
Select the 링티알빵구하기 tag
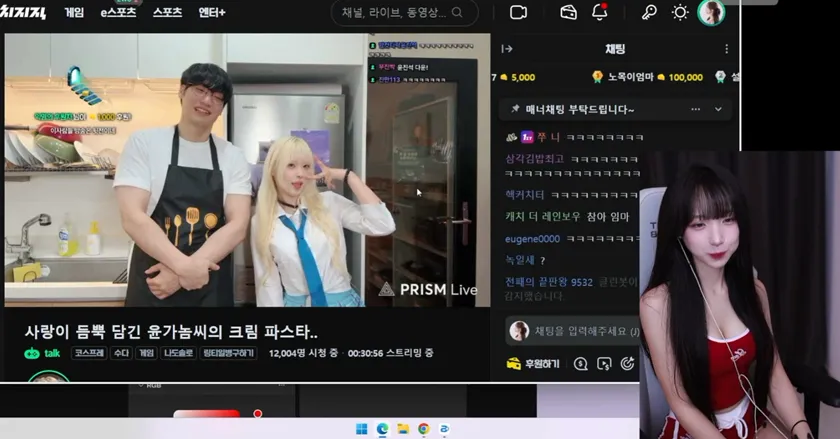(x=229, y=353)
